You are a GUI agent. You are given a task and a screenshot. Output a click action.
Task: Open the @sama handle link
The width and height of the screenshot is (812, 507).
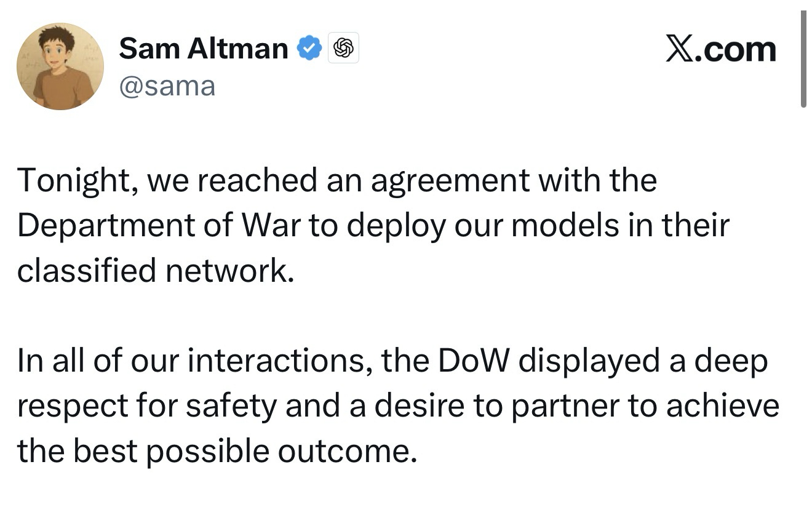[x=167, y=86]
